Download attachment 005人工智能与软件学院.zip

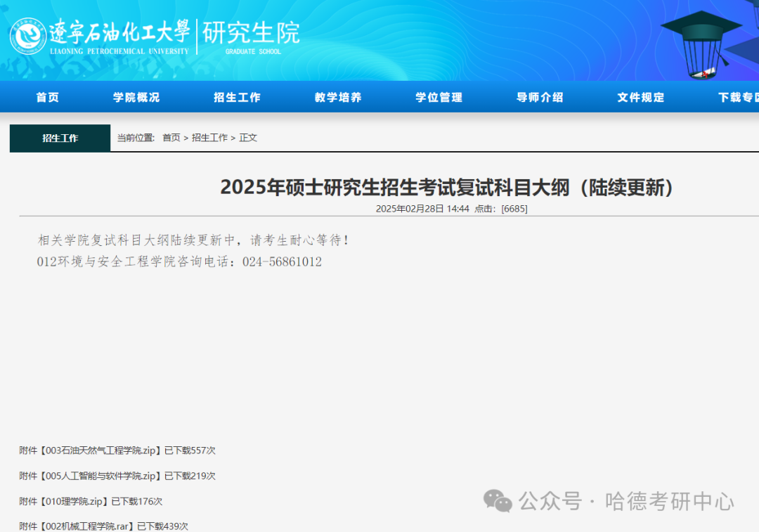coord(100,476)
